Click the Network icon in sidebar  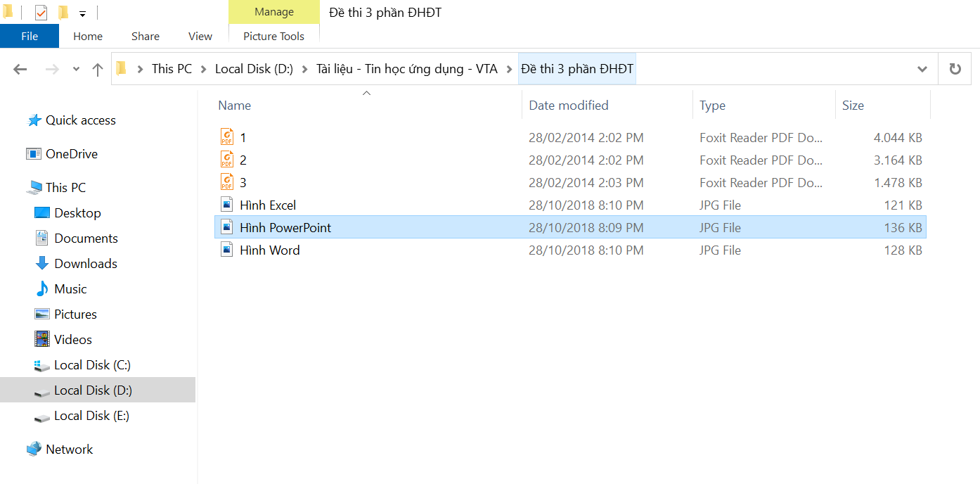pos(34,450)
